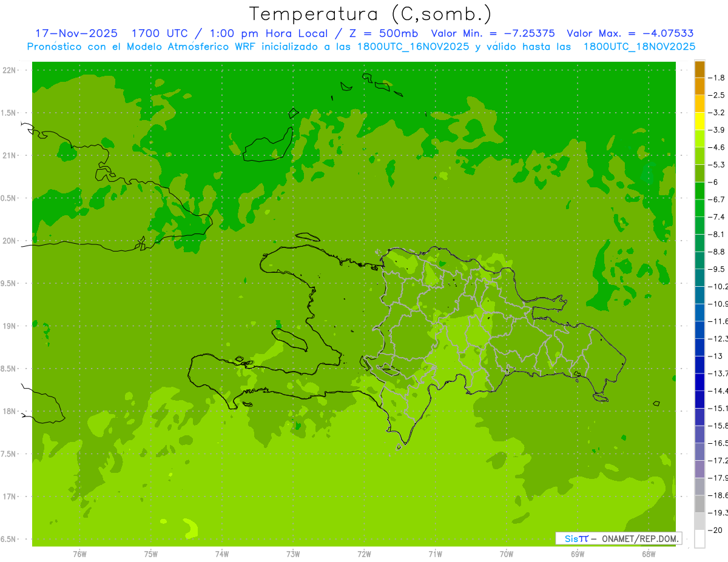
Task: Click the legend swatch between -5.3 and -4.6
Action: tap(699, 156)
